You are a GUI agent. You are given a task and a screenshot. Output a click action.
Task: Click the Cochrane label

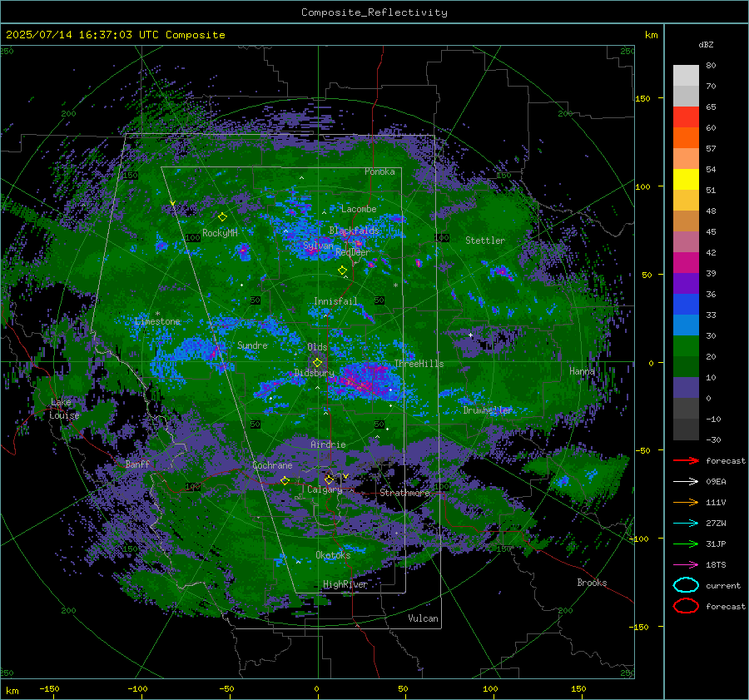(272, 465)
